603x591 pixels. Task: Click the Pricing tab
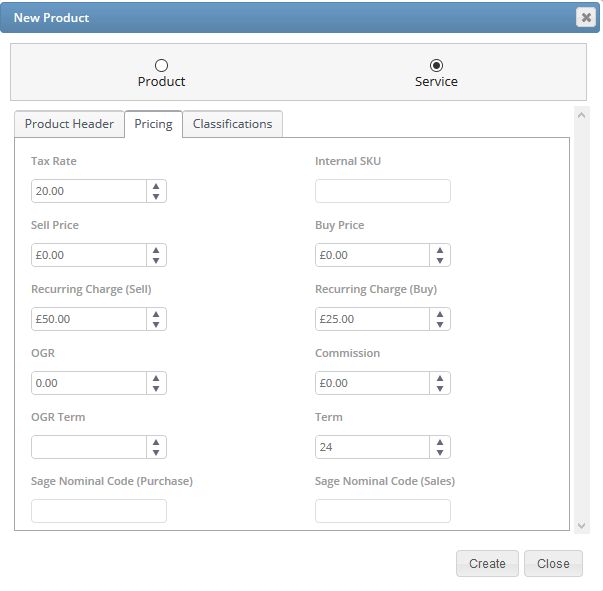(153, 124)
